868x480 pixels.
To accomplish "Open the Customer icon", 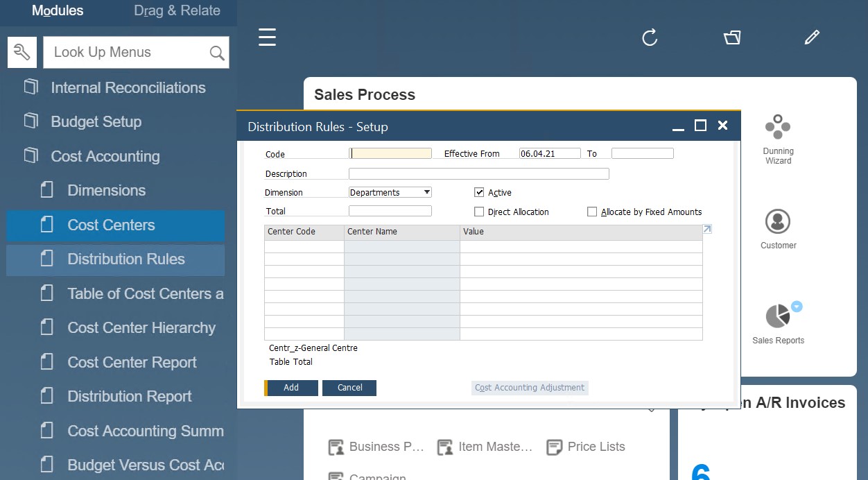I will (778, 222).
